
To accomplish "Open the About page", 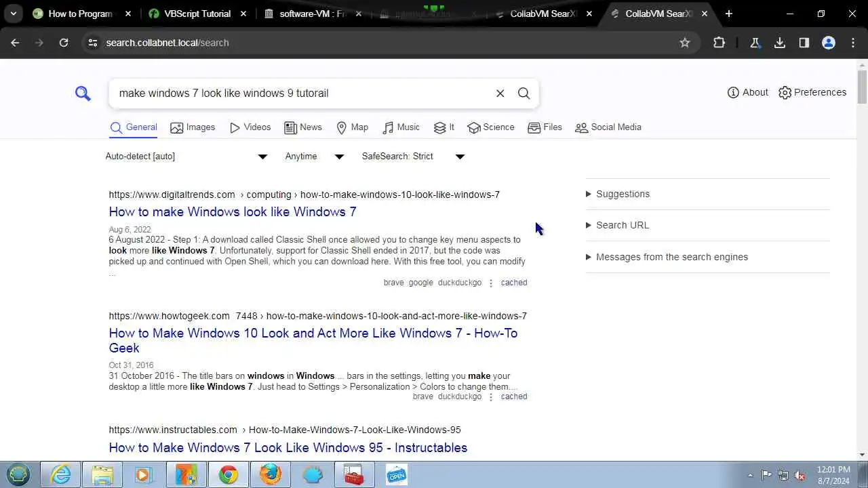I will pos(747,92).
